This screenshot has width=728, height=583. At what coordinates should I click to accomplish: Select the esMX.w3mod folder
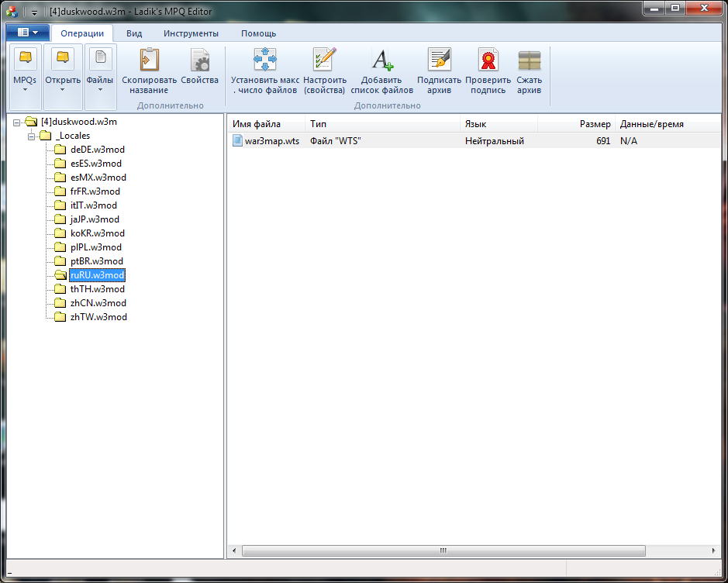pyautogui.click(x=98, y=178)
